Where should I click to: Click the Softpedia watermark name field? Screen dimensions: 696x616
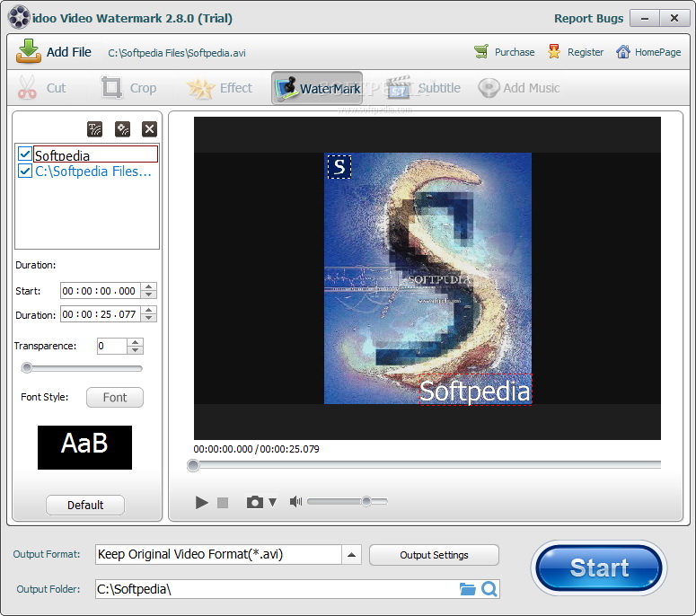(95, 154)
